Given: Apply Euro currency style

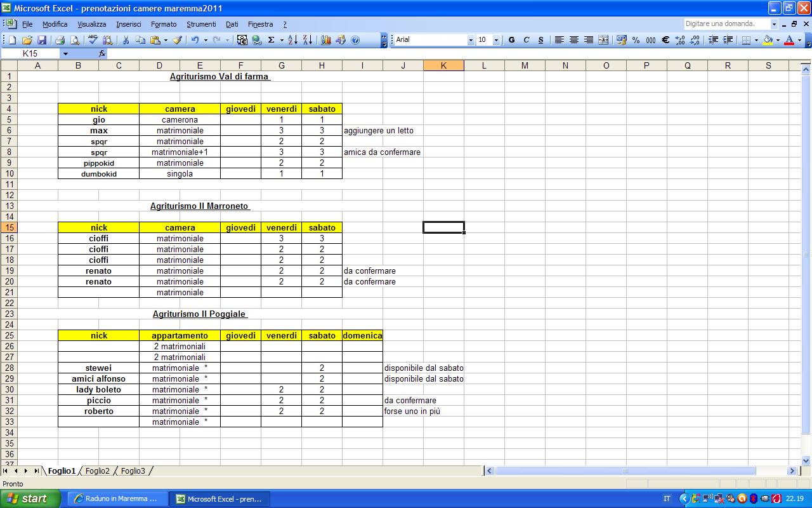Looking at the screenshot, I should click(665, 40).
